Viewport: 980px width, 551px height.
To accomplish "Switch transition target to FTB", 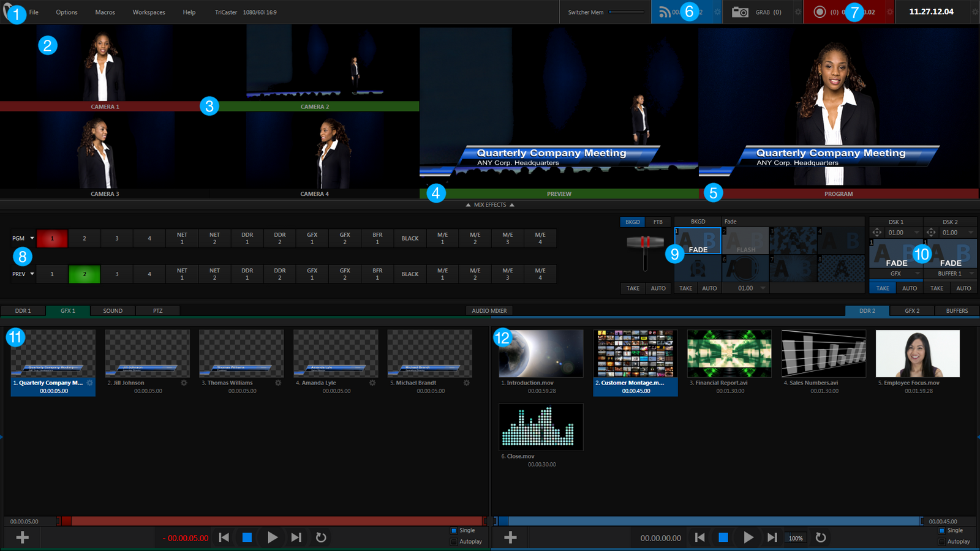I will [x=658, y=222].
